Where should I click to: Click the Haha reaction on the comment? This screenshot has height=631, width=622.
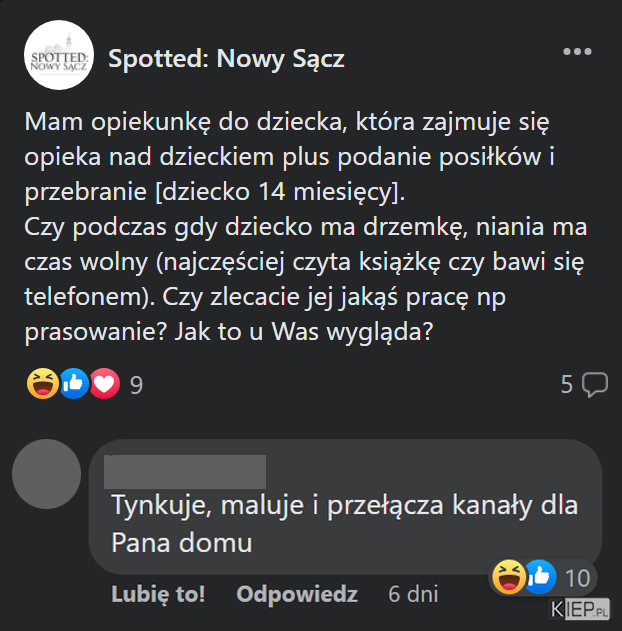(x=509, y=577)
